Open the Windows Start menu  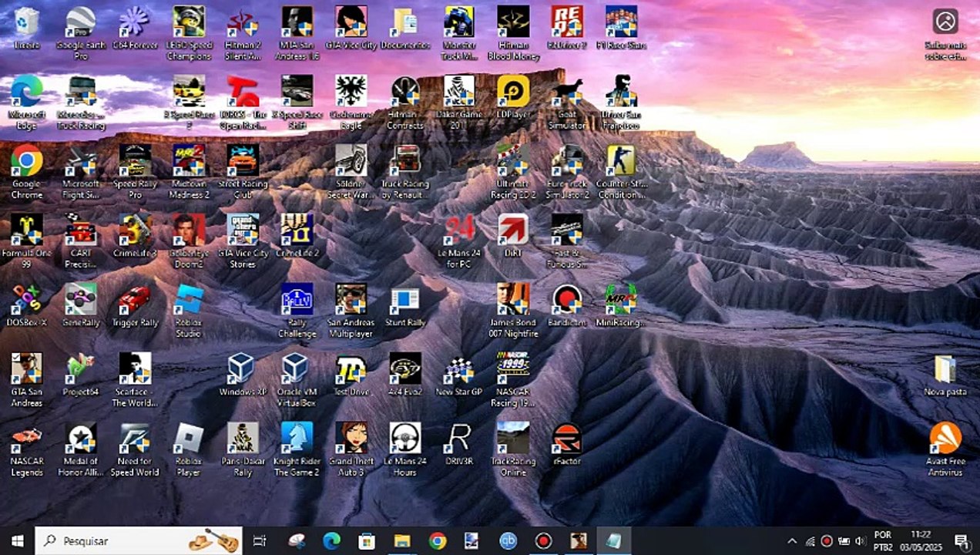coord(17,540)
